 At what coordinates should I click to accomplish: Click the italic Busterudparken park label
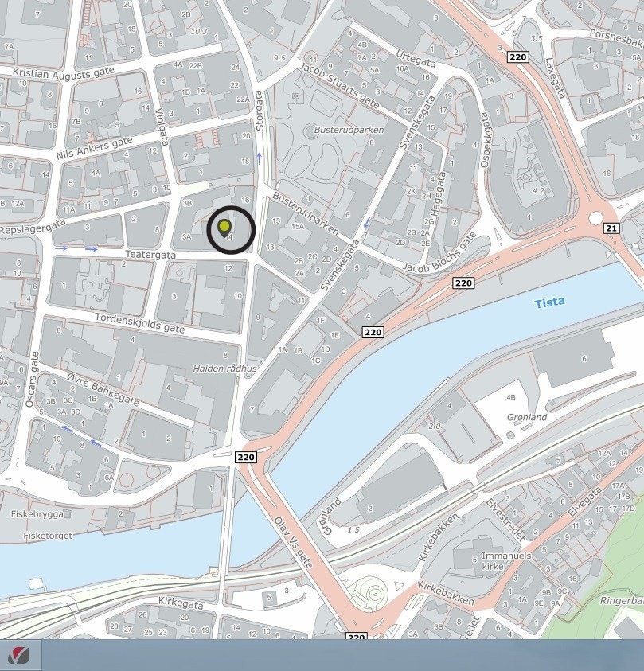pyautogui.click(x=349, y=130)
